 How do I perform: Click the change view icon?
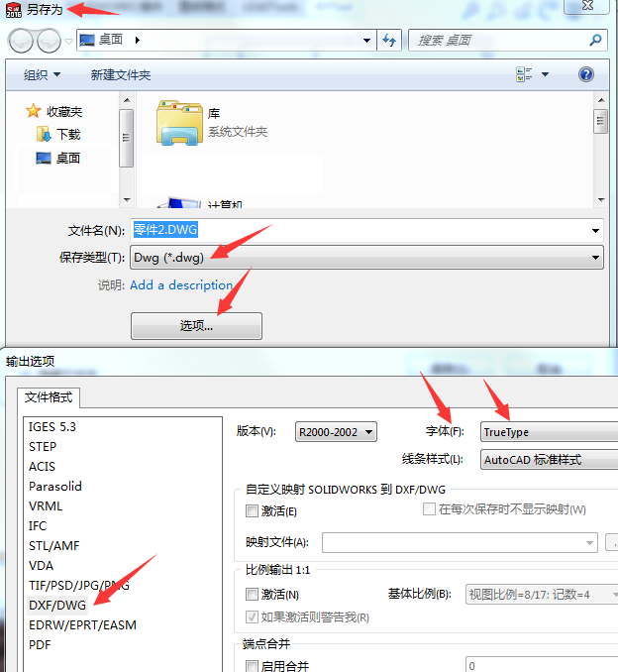(x=524, y=74)
